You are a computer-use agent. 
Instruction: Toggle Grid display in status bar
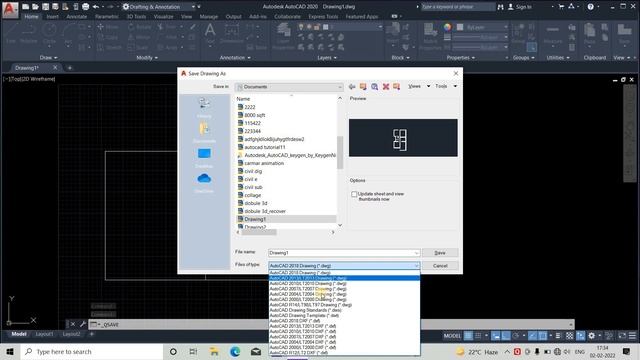[469, 336]
